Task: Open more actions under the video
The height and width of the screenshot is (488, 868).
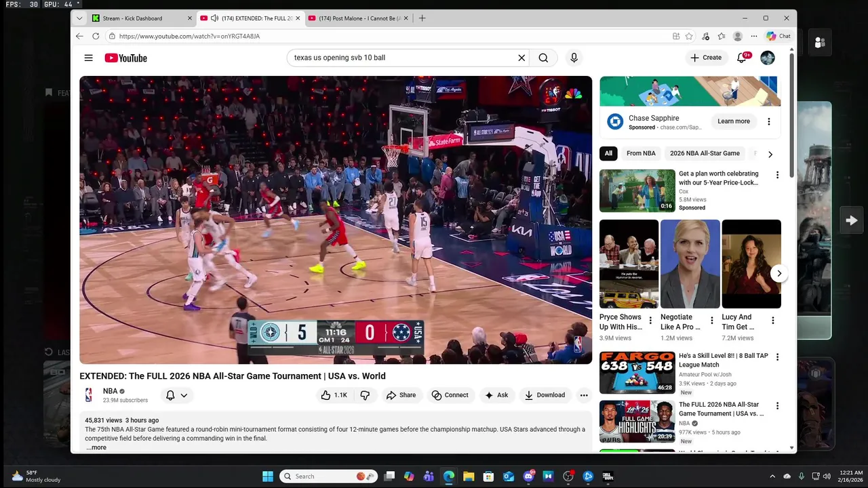Action: tap(584, 395)
